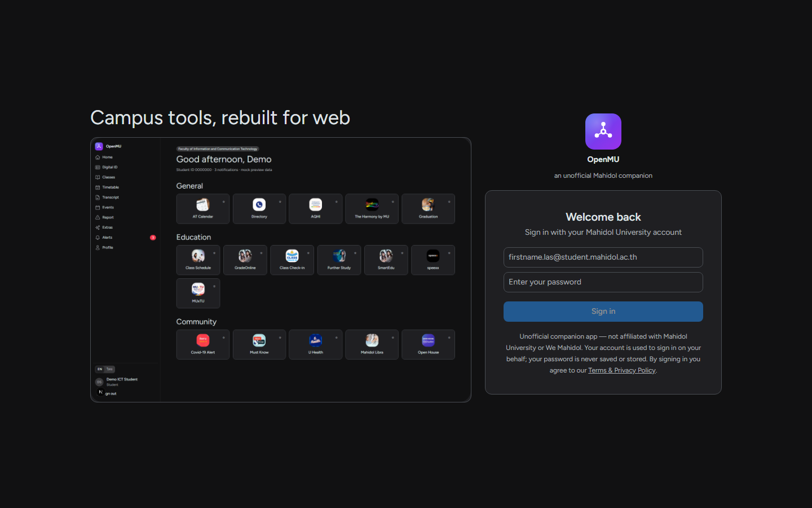Viewport: 812px width, 508px height.
Task: Click the DS avatar beside Demo ICT Student
Action: tap(99, 382)
